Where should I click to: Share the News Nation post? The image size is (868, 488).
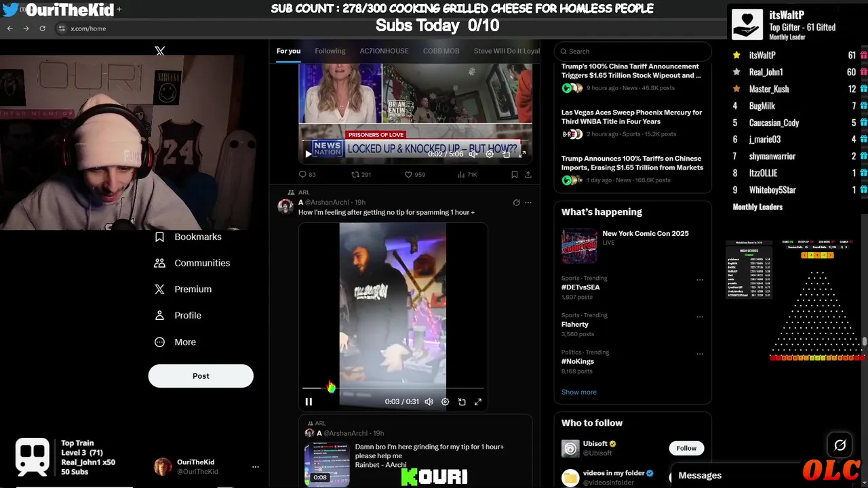click(528, 174)
